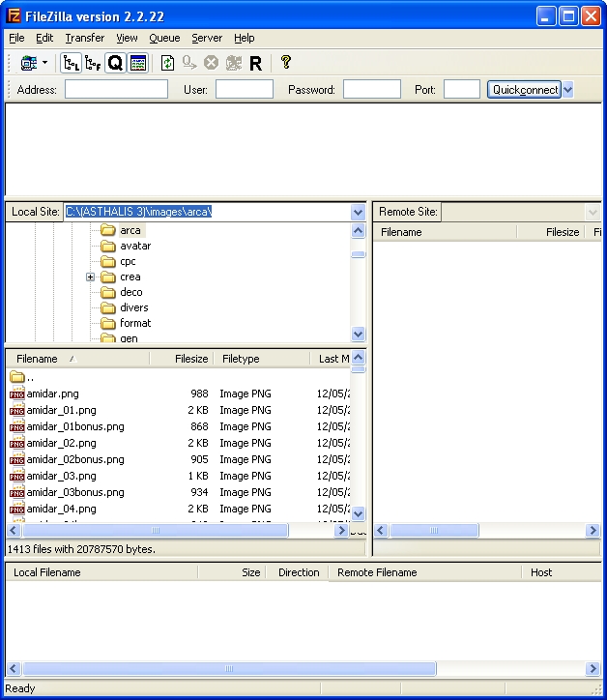Open the Edit menu
607x700 pixels.
(44, 38)
